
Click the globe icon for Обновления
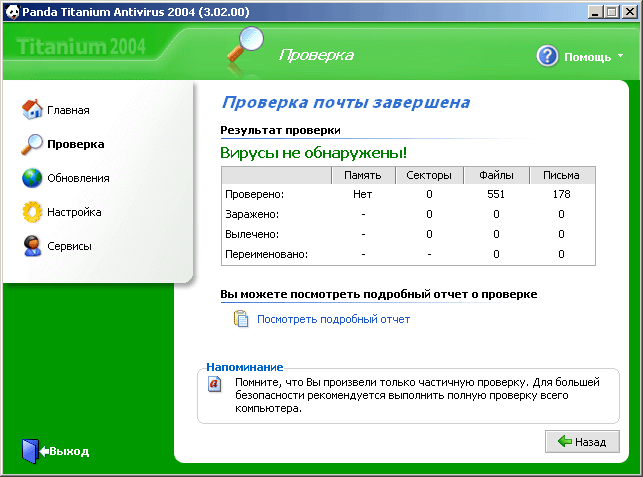click(x=32, y=178)
